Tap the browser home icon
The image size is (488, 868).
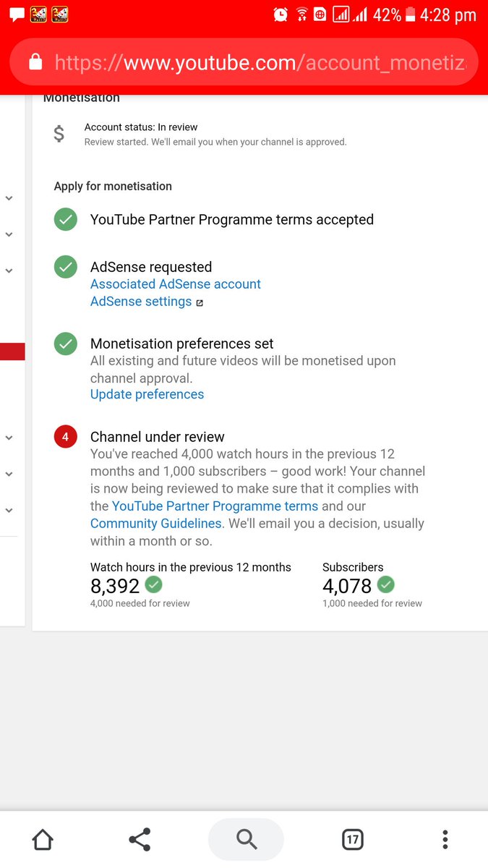tap(43, 840)
